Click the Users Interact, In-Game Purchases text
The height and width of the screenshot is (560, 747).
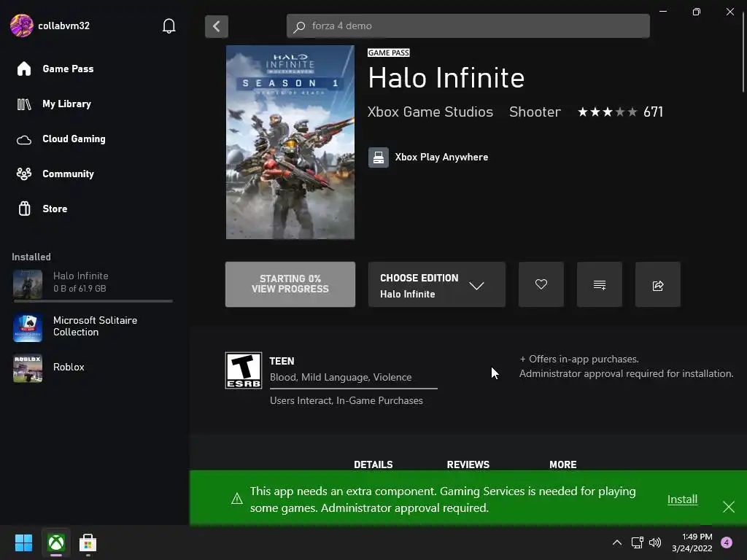(347, 400)
